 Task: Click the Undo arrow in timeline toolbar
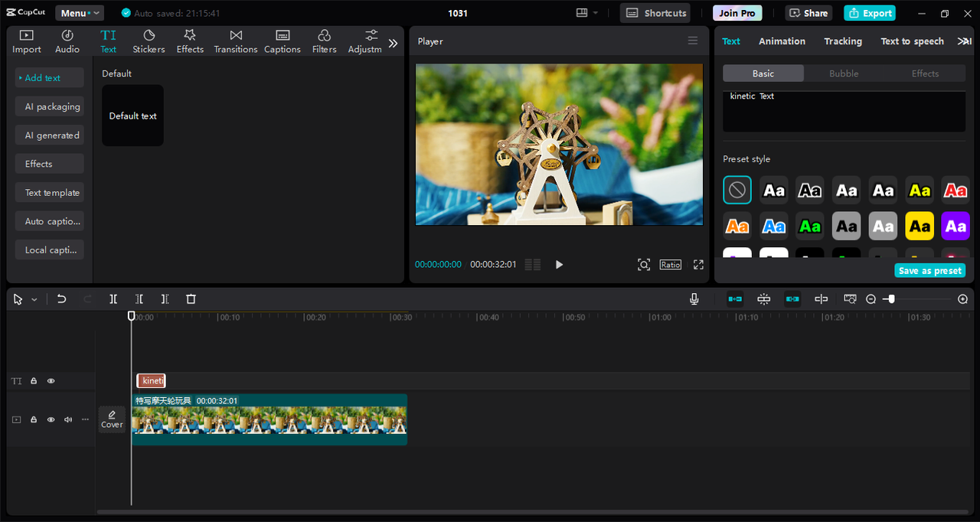pos(62,299)
